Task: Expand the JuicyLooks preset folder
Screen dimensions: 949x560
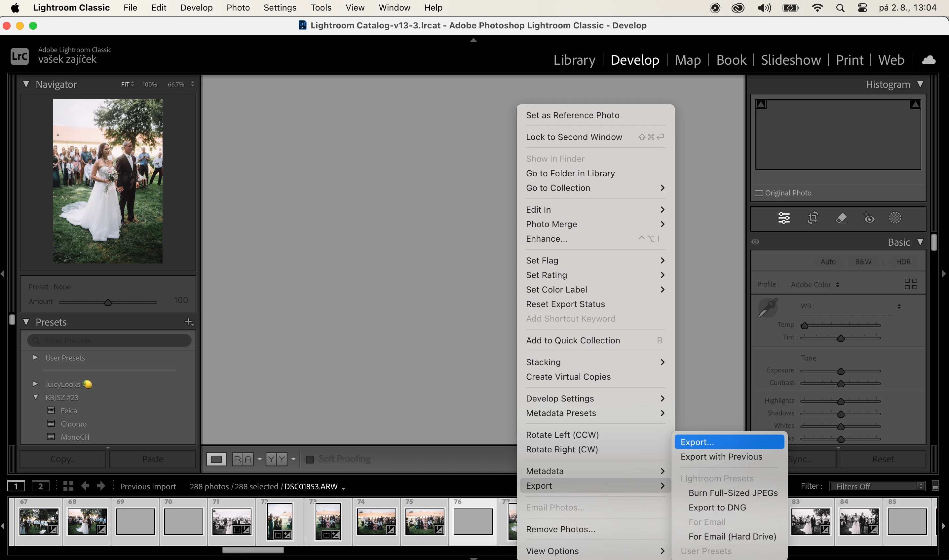Action: tap(35, 384)
